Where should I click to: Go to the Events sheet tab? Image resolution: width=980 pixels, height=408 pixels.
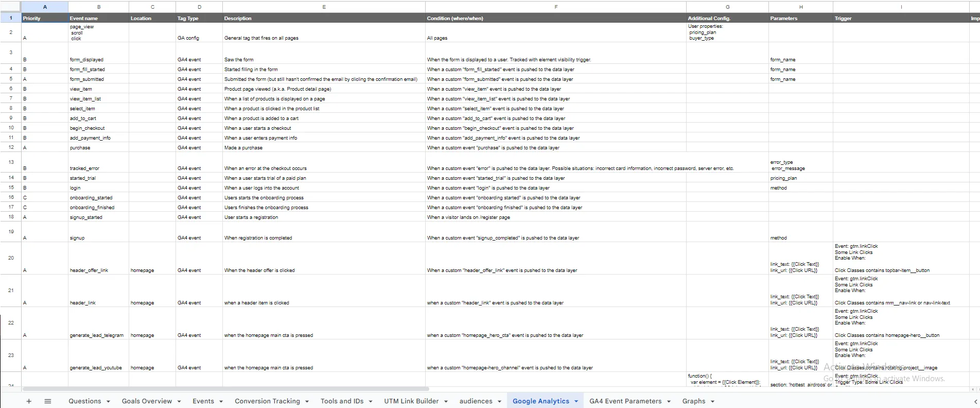coord(203,401)
